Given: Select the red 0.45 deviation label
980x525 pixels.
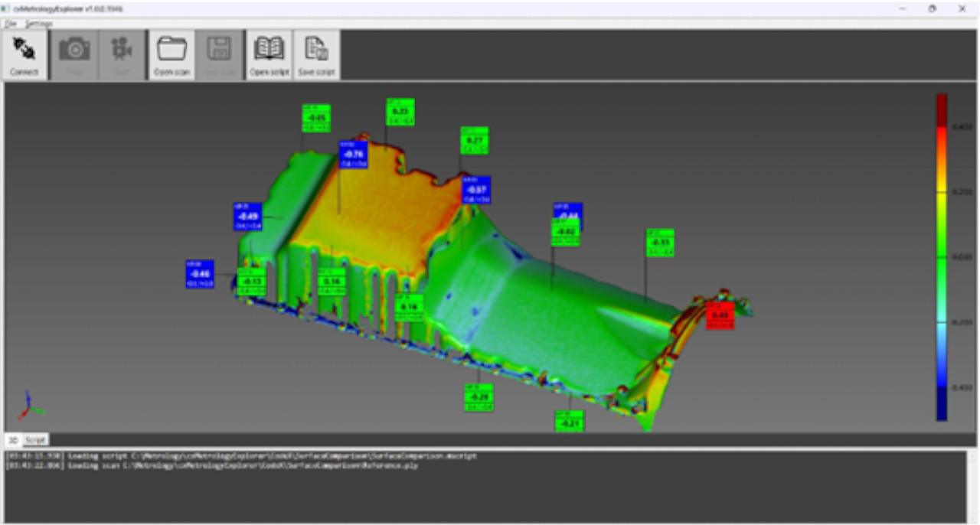Looking at the screenshot, I should point(720,315).
